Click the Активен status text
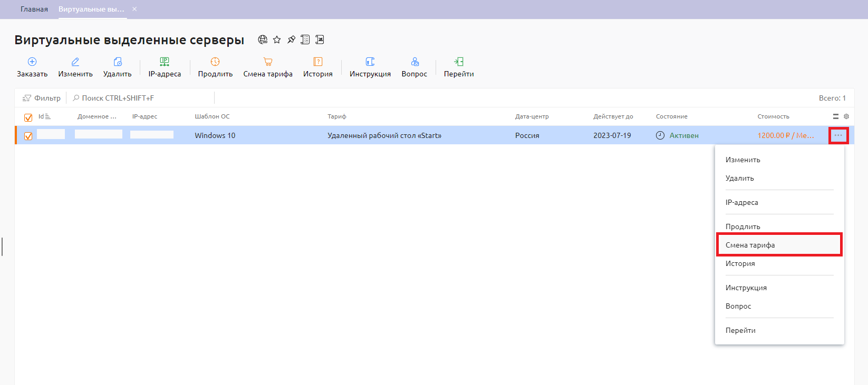This screenshot has height=385, width=868. click(x=684, y=135)
